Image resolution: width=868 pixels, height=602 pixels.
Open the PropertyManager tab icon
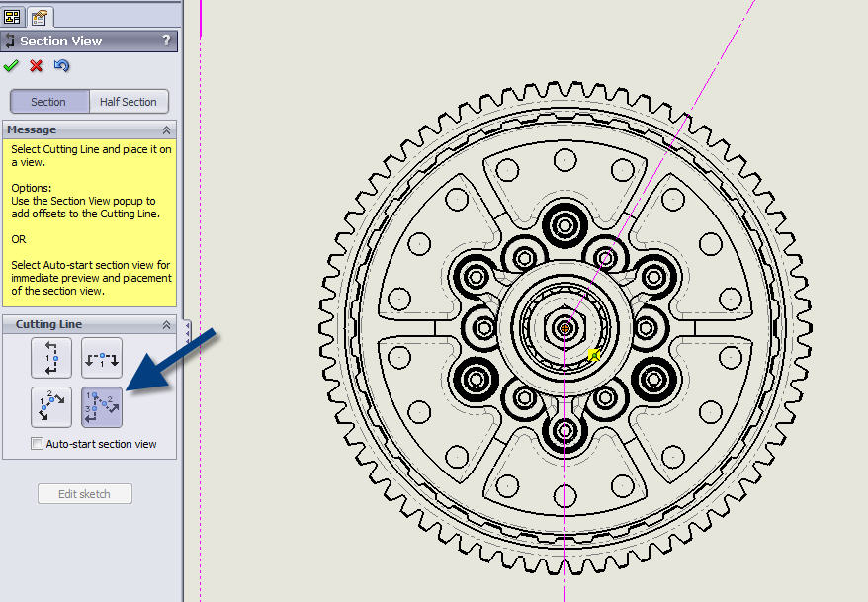tap(40, 17)
